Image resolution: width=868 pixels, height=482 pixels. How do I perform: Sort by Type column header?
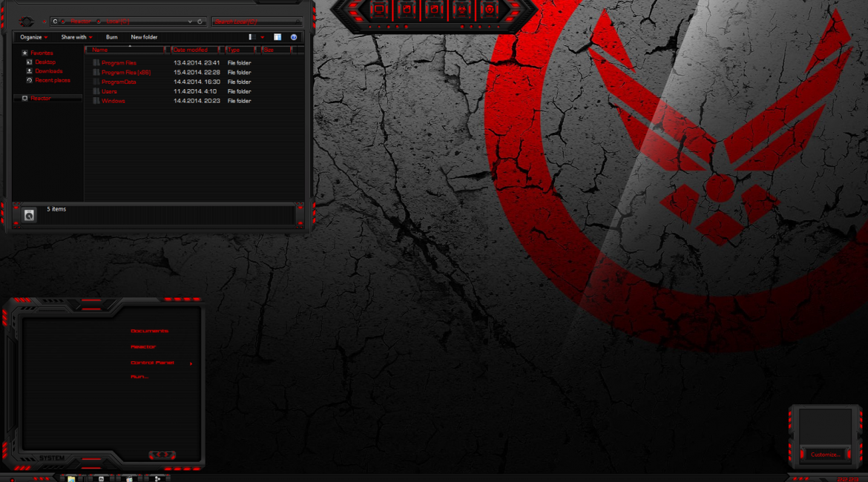[x=240, y=50]
